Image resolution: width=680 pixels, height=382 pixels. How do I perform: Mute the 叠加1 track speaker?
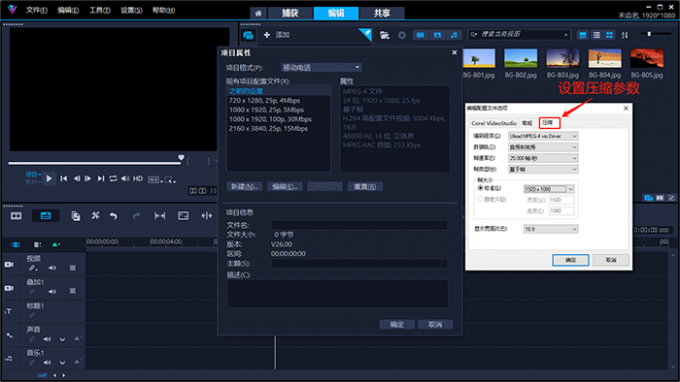[52, 291]
